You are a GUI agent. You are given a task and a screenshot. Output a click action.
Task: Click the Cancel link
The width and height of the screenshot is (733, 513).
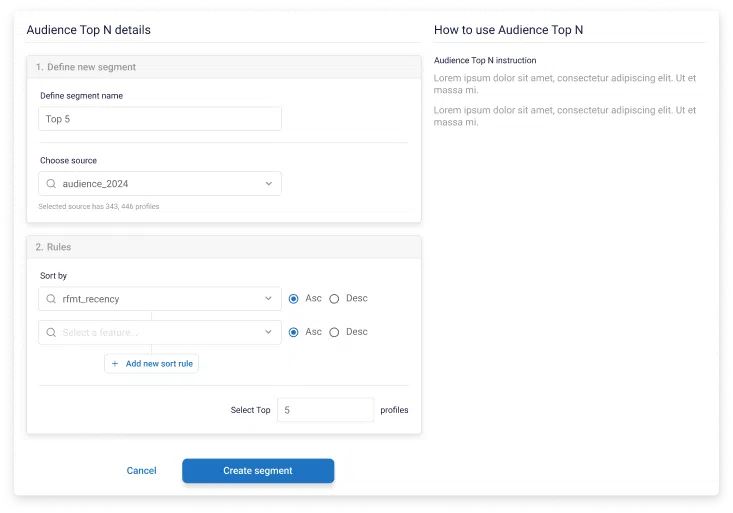point(141,471)
